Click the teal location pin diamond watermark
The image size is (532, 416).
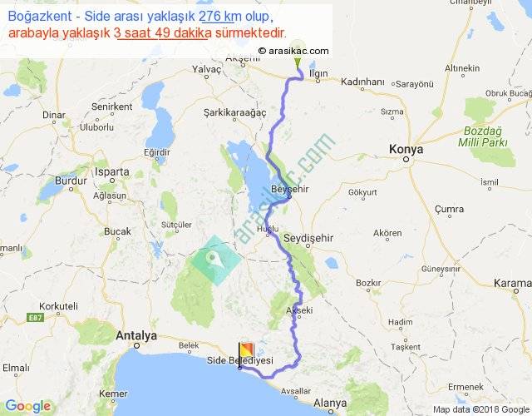click(x=215, y=260)
